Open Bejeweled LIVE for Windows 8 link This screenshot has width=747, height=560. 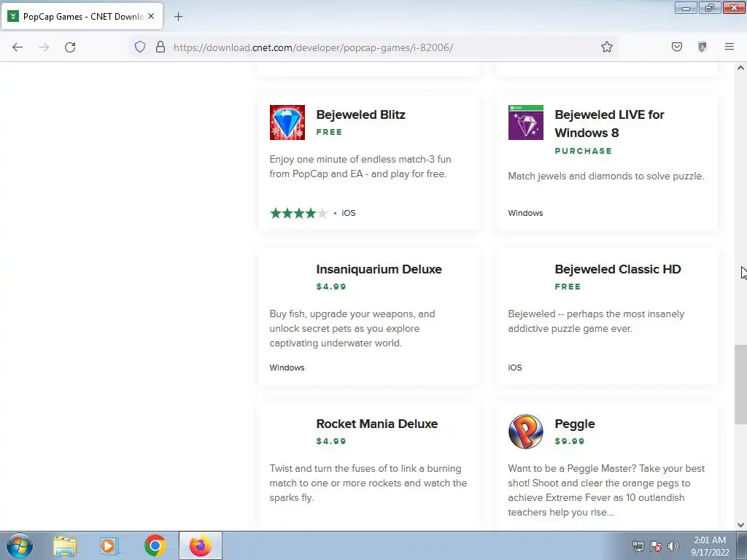coord(609,124)
